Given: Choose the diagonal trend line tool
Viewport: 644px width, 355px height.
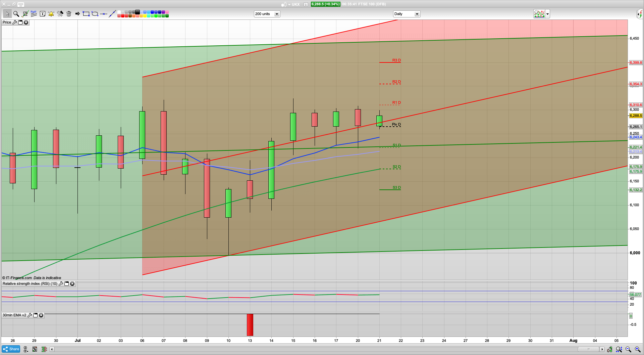Looking at the screenshot, I should (112, 14).
